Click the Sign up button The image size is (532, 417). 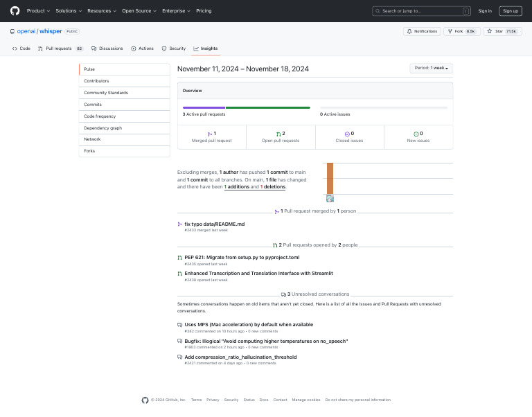point(511,11)
